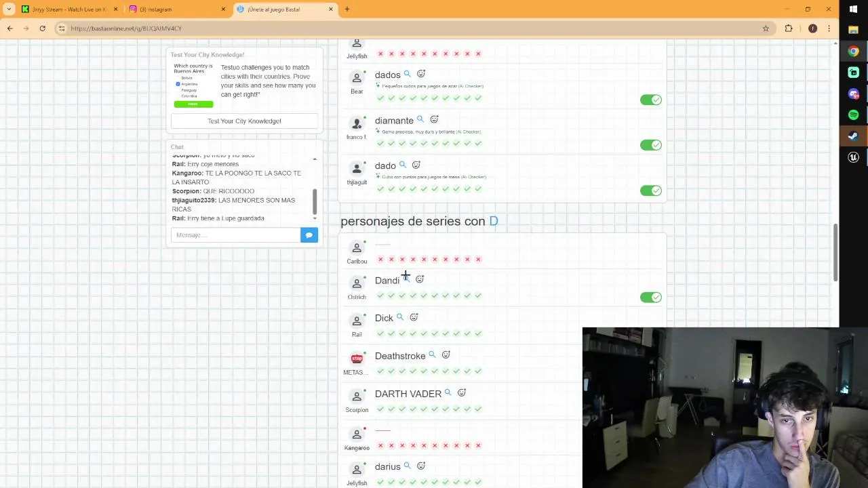Click first green check vote under 'Dick'
Viewport: 868px width, 488px height.
coord(380,333)
